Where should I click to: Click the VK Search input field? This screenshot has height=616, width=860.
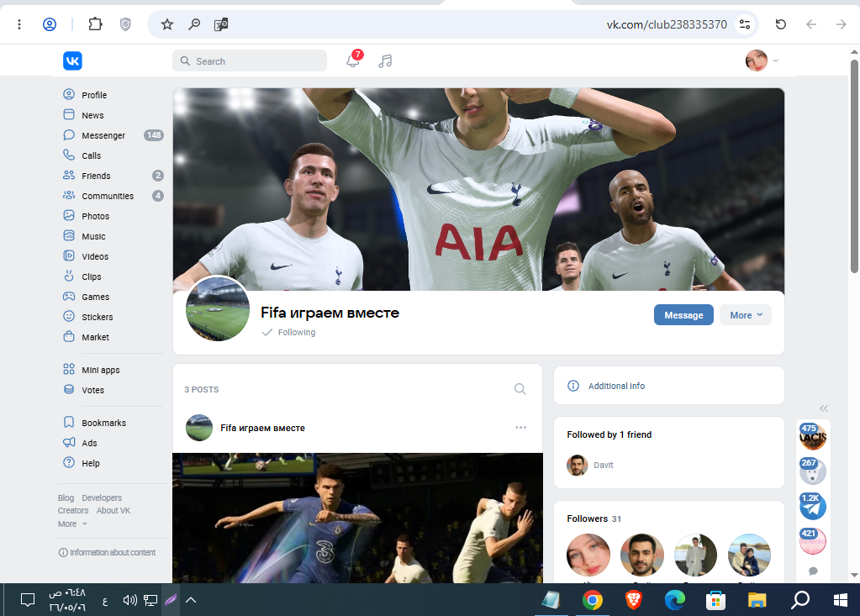click(250, 61)
